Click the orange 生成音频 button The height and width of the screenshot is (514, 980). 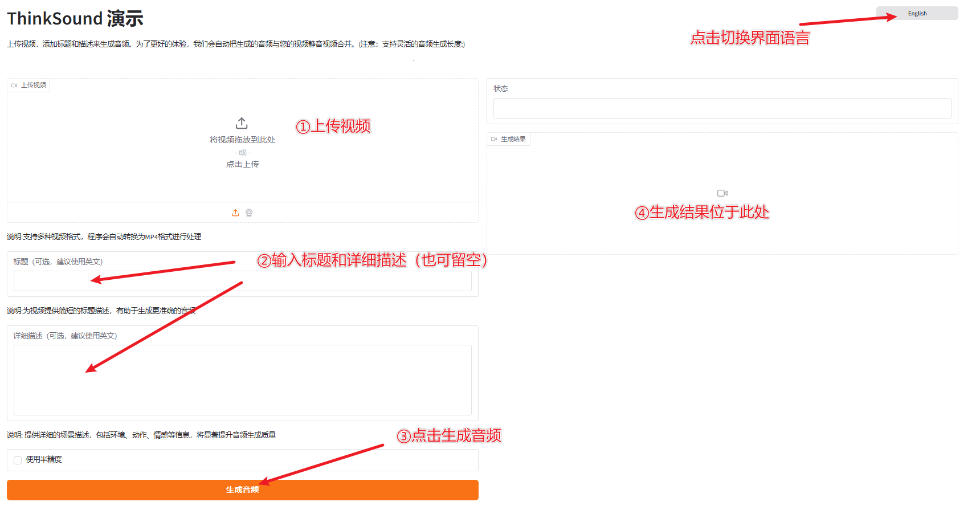[243, 490]
